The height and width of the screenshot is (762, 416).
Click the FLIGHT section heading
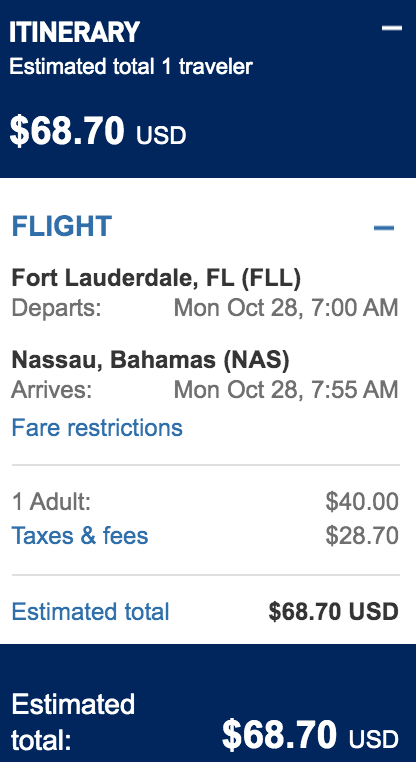click(62, 226)
